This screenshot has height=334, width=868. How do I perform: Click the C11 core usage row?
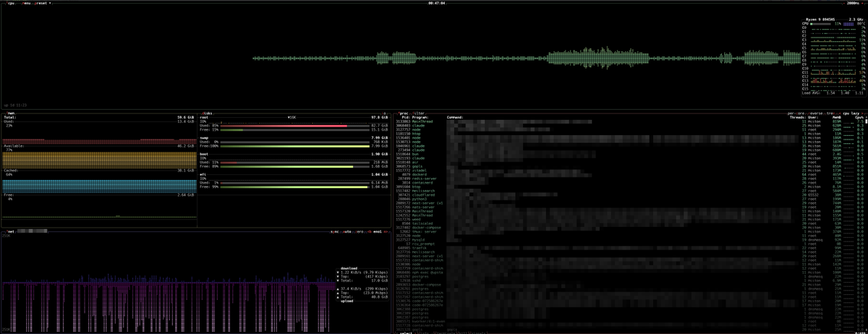coord(833,74)
